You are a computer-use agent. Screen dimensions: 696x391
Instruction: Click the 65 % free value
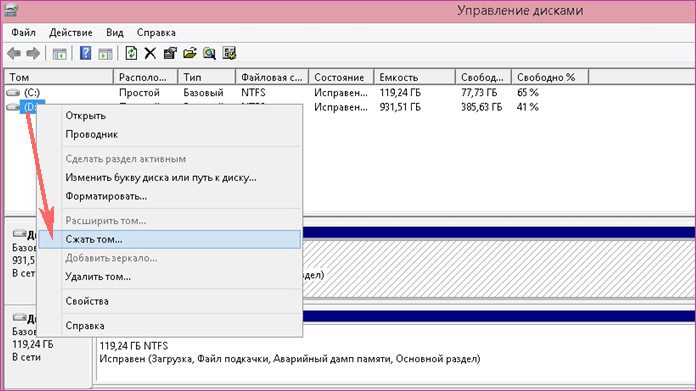[x=528, y=93]
